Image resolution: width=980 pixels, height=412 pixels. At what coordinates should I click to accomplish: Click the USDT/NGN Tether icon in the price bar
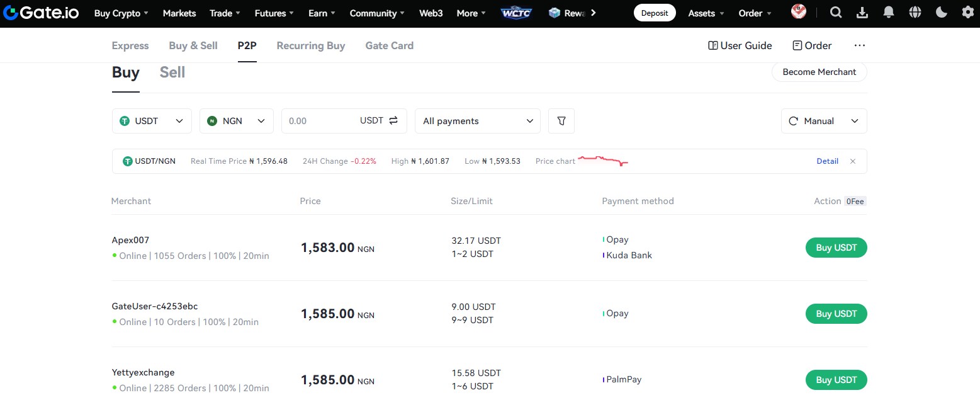[x=128, y=161]
